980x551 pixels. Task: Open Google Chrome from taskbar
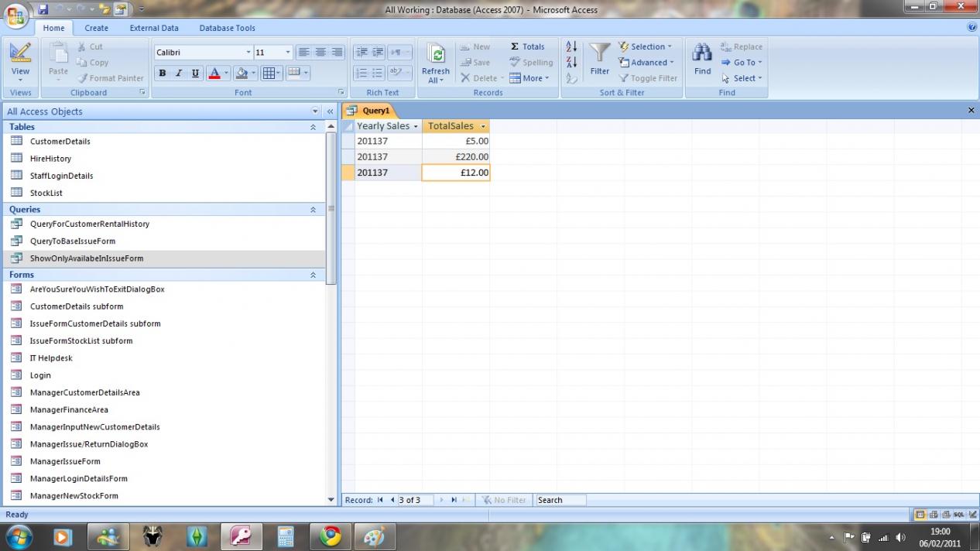pyautogui.click(x=331, y=536)
